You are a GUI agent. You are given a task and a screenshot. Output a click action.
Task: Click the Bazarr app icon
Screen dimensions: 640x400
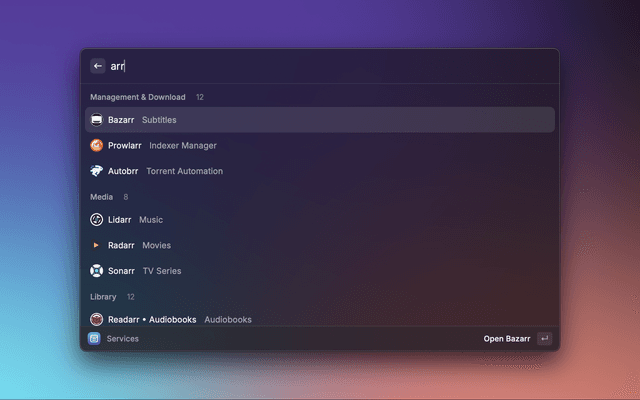[x=97, y=120]
